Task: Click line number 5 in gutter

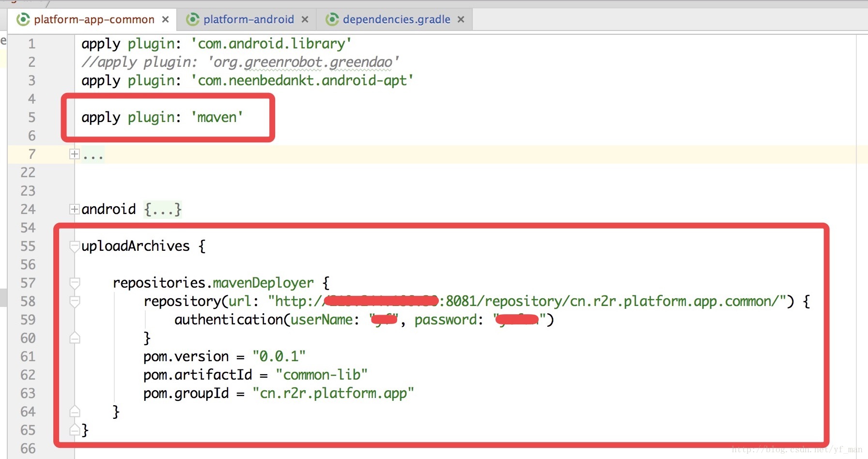Action: coord(31,118)
